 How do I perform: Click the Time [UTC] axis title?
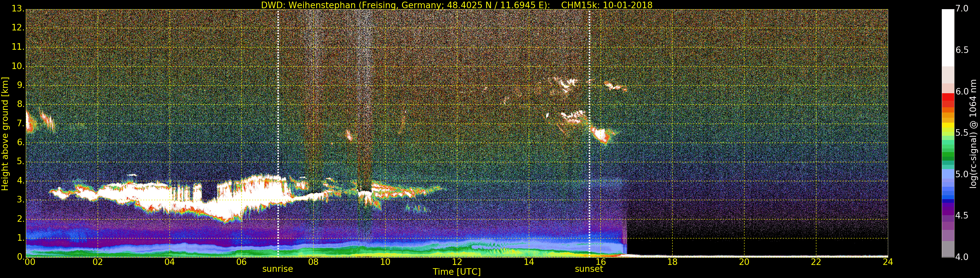(457, 272)
